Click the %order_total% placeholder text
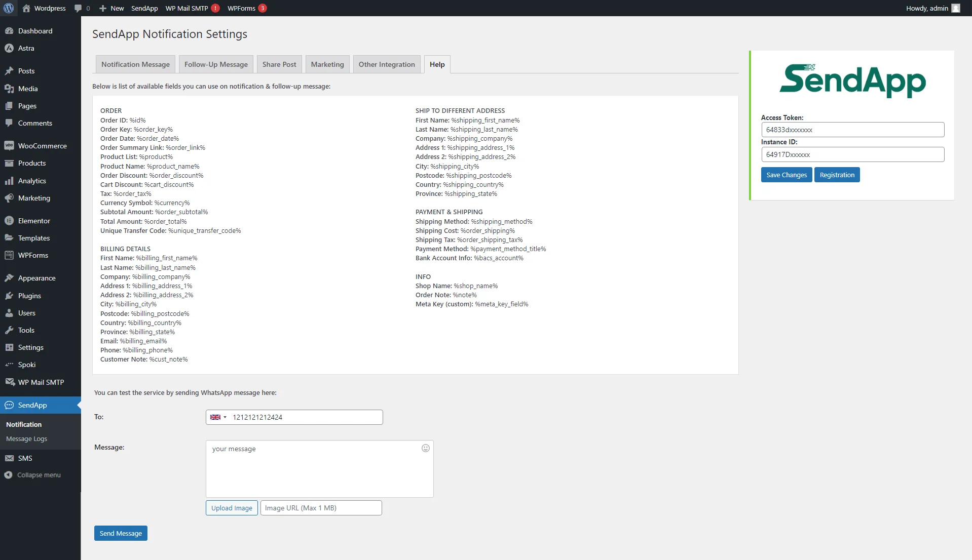 tap(165, 222)
